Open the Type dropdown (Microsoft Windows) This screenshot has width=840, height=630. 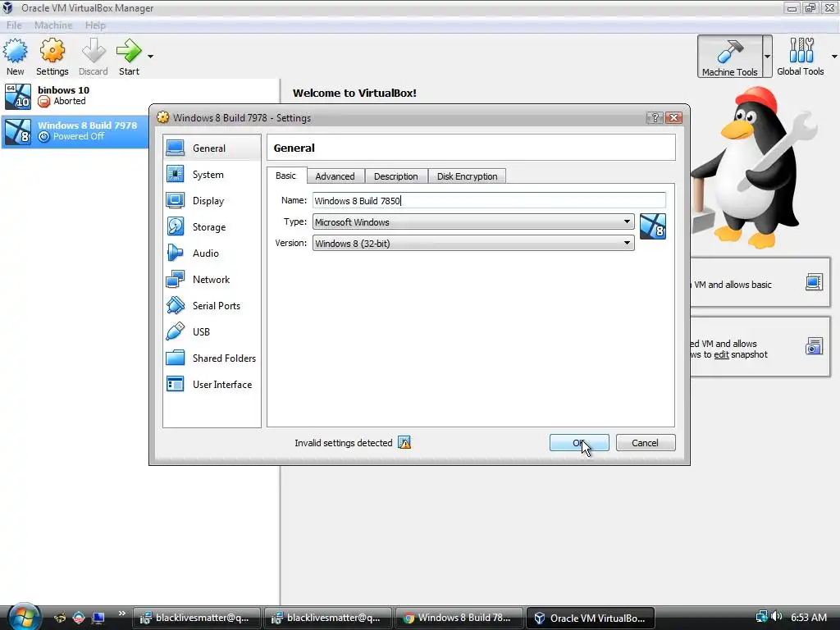(473, 221)
